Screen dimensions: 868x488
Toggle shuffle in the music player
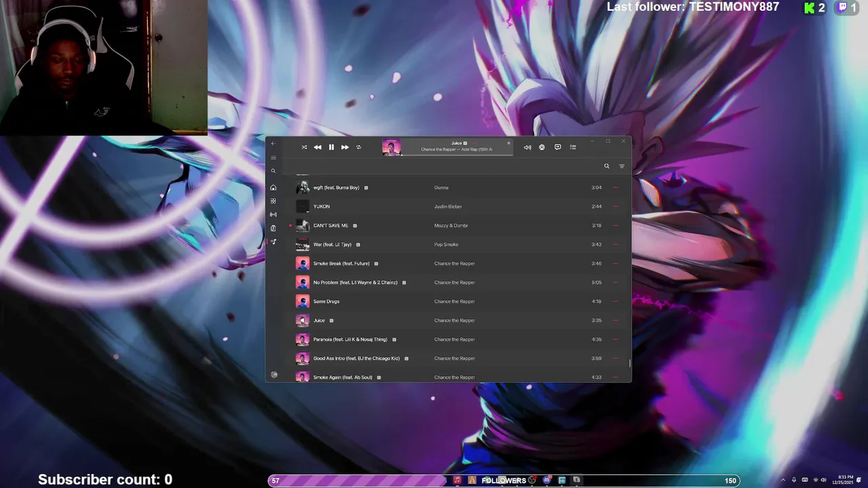tap(304, 147)
